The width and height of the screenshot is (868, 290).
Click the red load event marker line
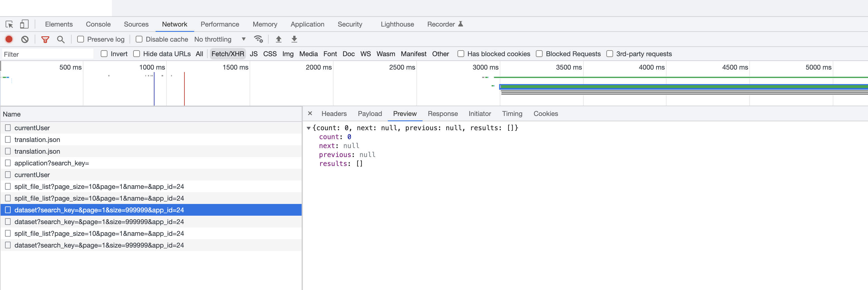184,89
